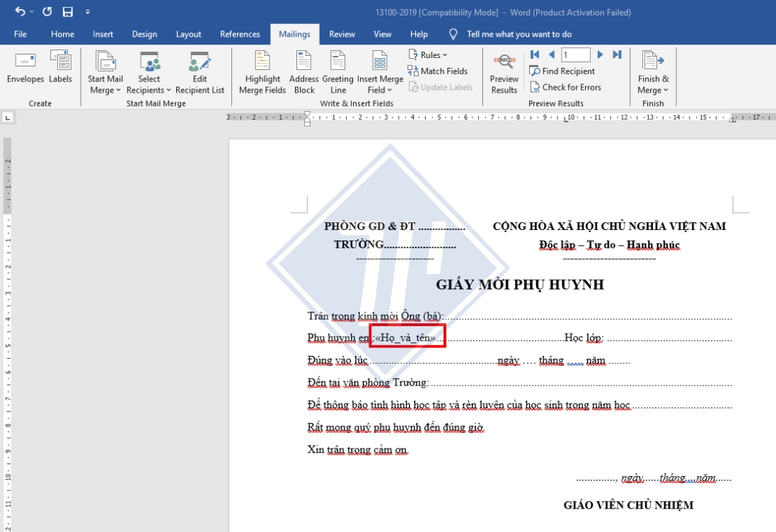Select the Labels icon in Create group
776x532 pixels.
[60, 71]
